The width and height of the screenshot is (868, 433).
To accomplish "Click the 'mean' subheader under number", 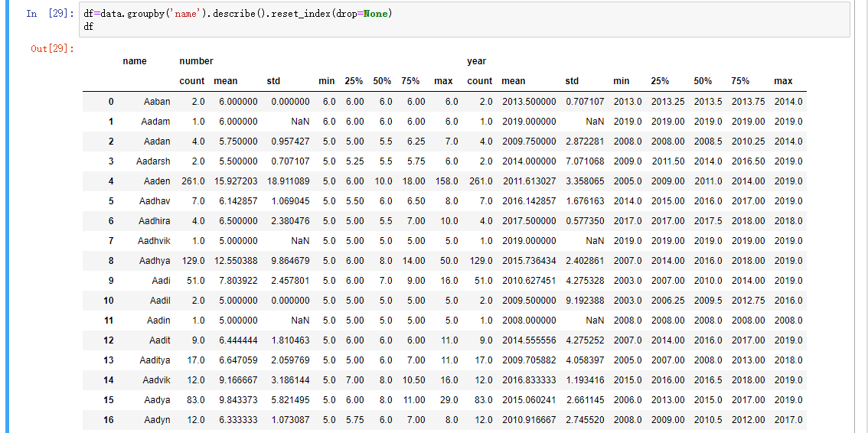I will (225, 81).
